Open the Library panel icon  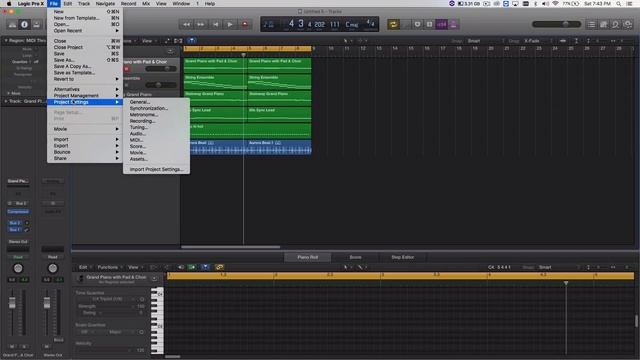(x=12, y=24)
